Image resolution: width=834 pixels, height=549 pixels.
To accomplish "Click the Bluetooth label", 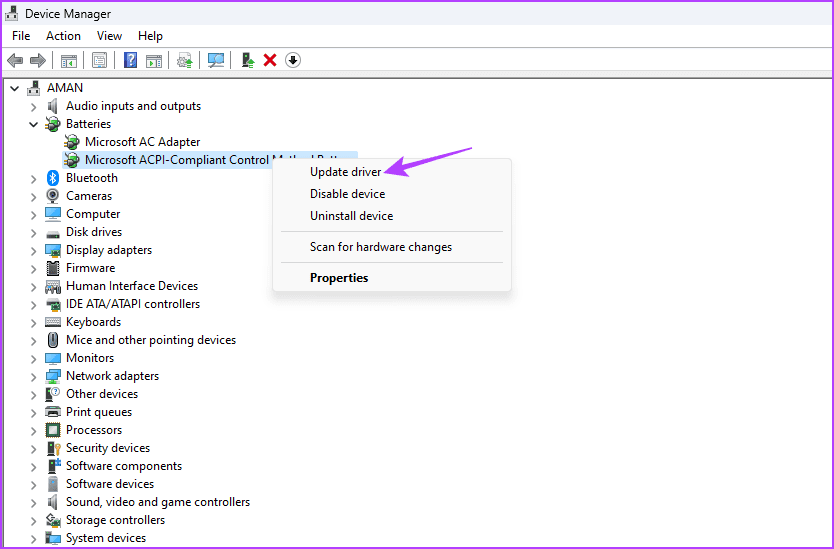I will 91,178.
